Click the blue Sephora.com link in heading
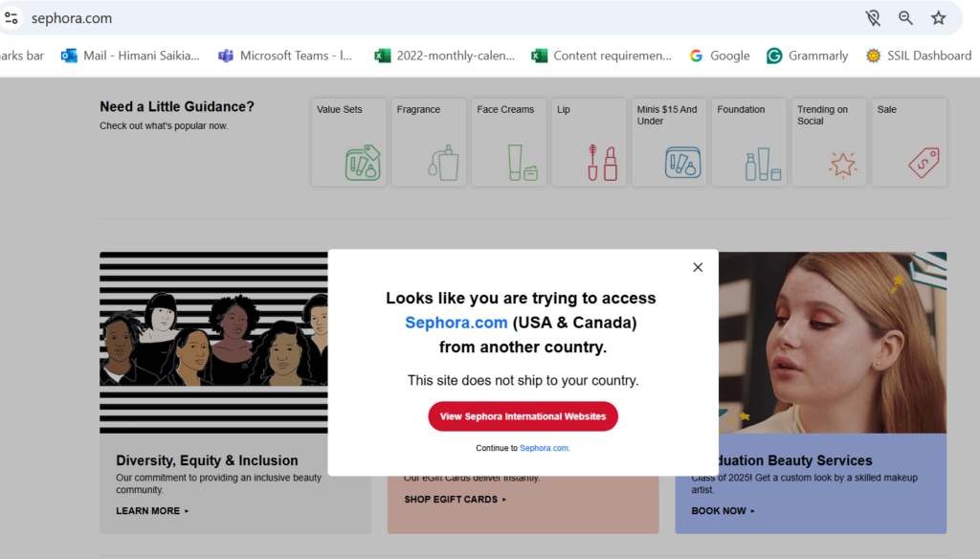980x559 pixels. point(456,323)
